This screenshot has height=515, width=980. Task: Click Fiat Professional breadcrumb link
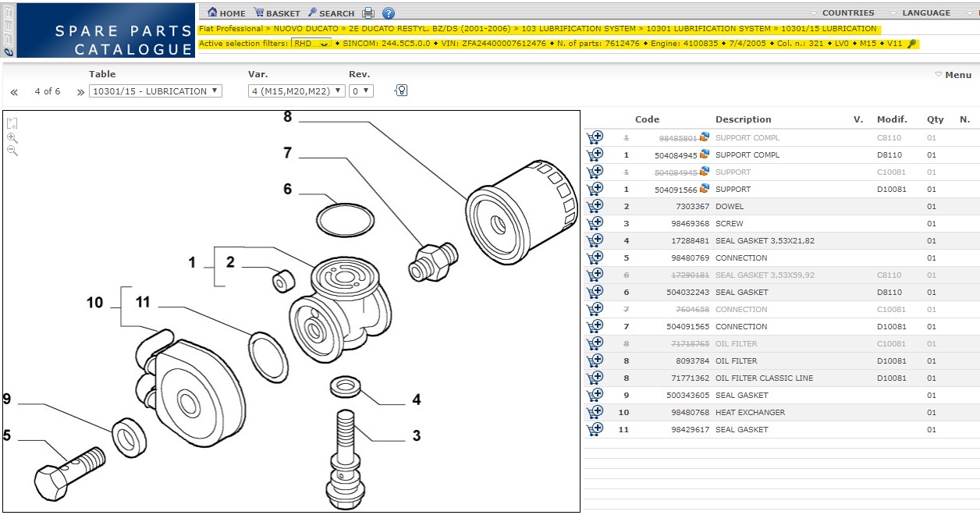pyautogui.click(x=231, y=29)
